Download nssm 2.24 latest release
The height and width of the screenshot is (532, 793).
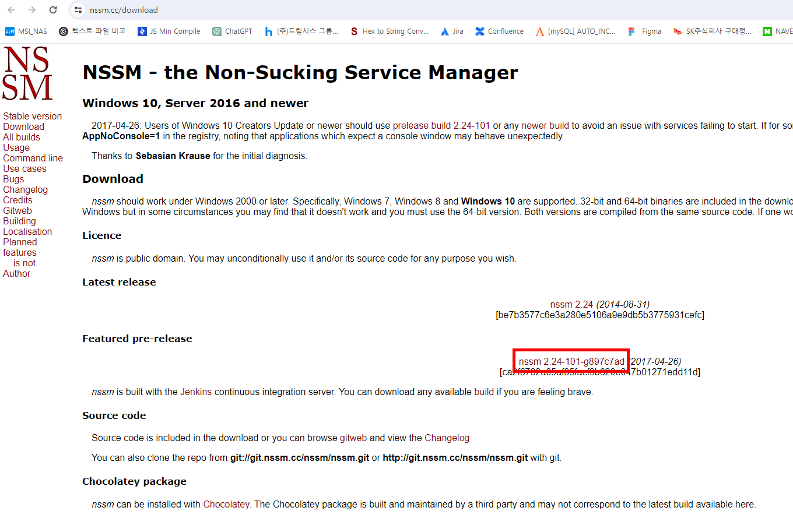(x=571, y=305)
